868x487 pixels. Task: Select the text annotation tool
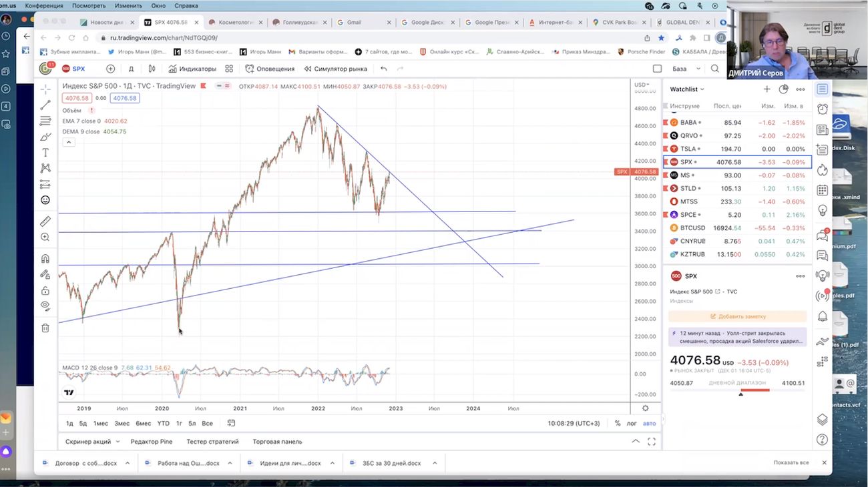coord(45,153)
